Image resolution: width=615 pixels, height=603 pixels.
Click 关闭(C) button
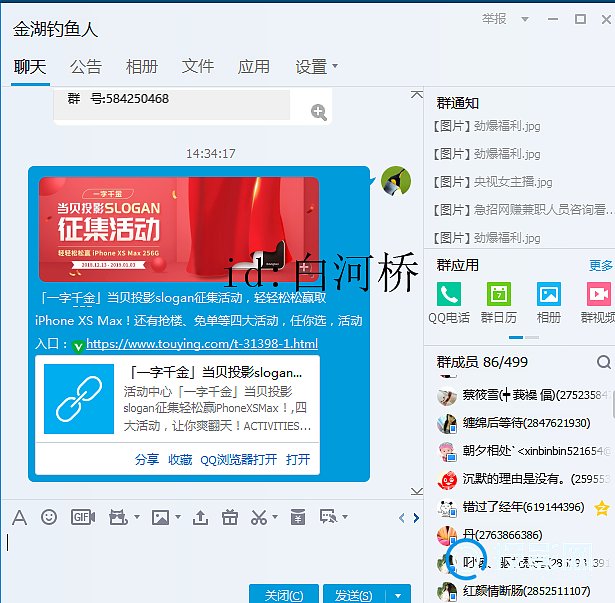284,595
